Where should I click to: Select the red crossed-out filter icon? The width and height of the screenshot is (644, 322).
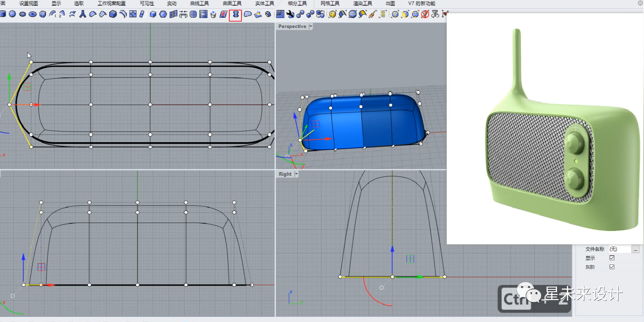coord(425,14)
